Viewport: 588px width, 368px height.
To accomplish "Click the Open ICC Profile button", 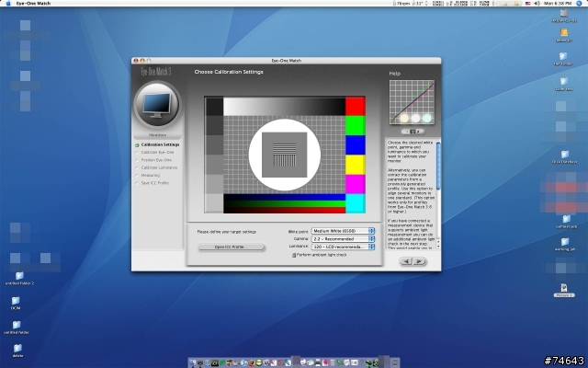I will [x=231, y=247].
